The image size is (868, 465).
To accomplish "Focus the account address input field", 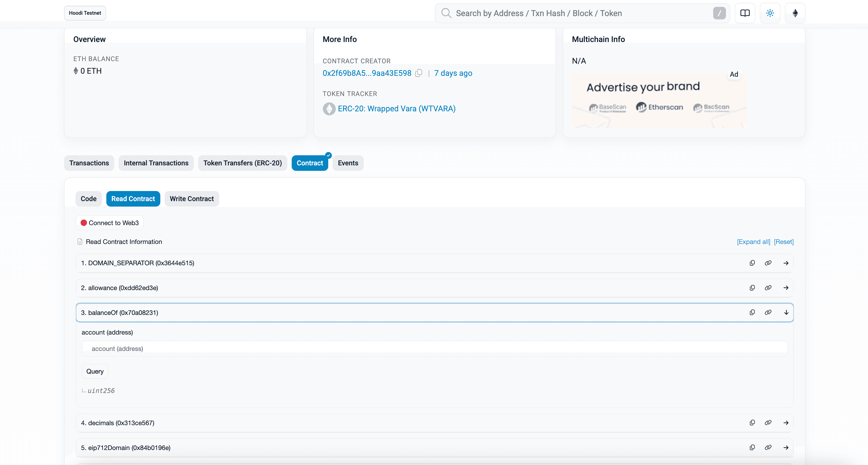I will click(x=435, y=349).
